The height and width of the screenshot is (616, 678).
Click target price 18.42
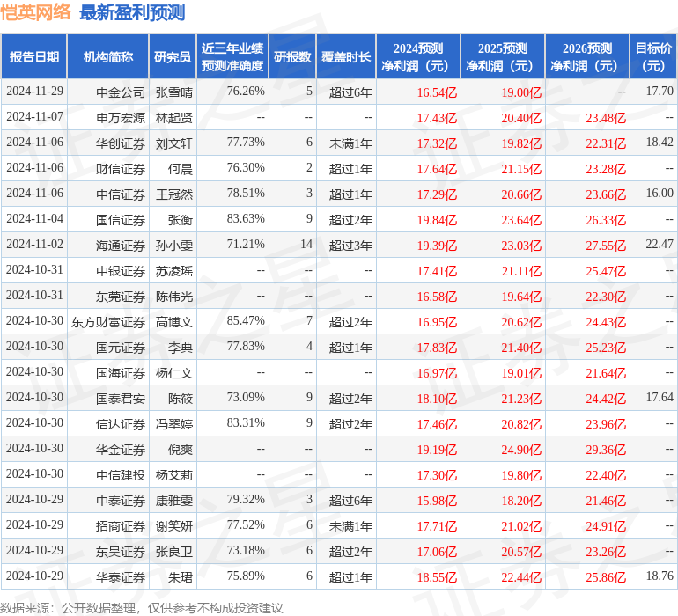click(x=660, y=143)
